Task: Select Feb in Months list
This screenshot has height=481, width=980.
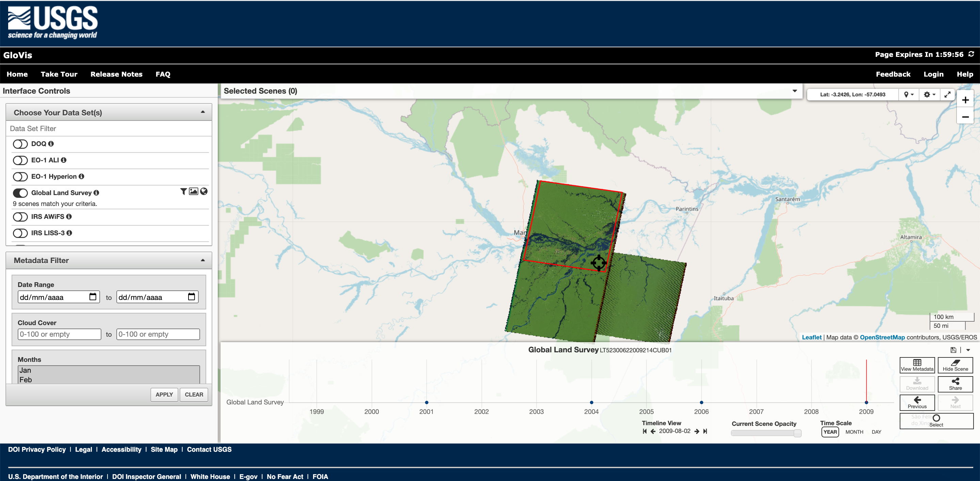Action: pos(109,380)
